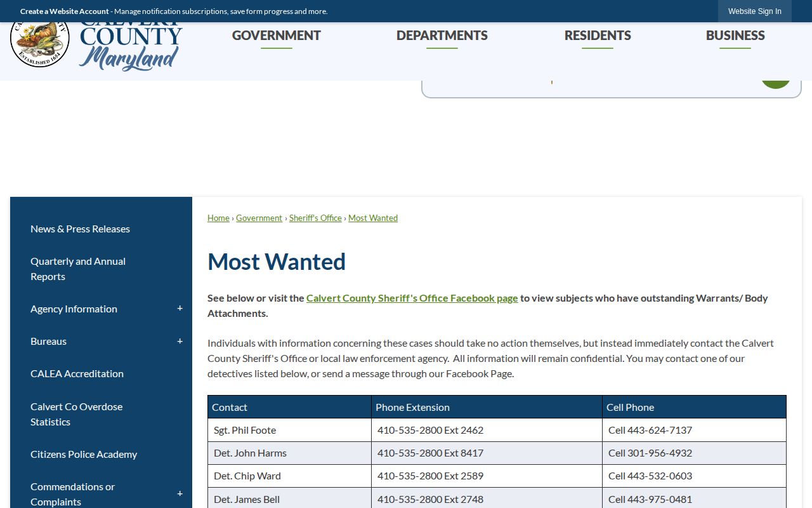Open the Government menu

coord(277,36)
